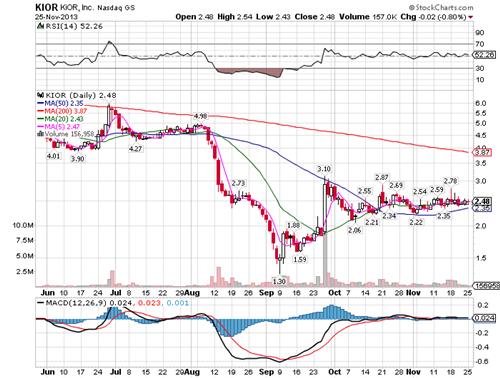Click the 'MA(5) 2.47' legend entry
This screenshot has height=378, width=500.
coord(59,127)
